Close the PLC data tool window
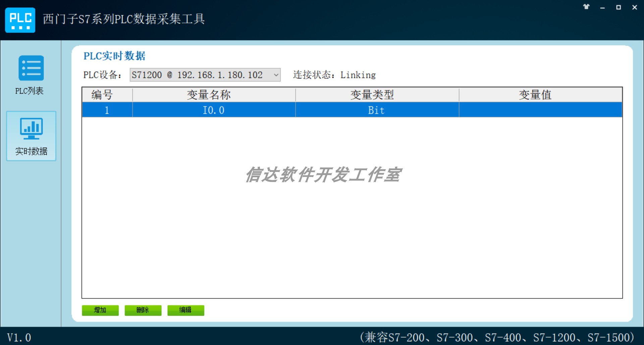Viewport: 644px width, 345px height. [635, 7]
